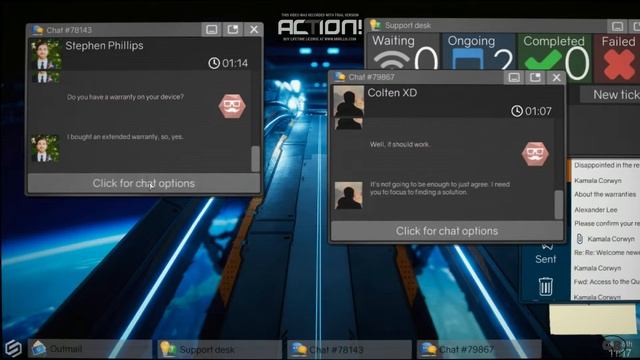This screenshot has height=360, width=640.
Task: Switch to Chat #78143 in the taskbar
Action: [349, 349]
